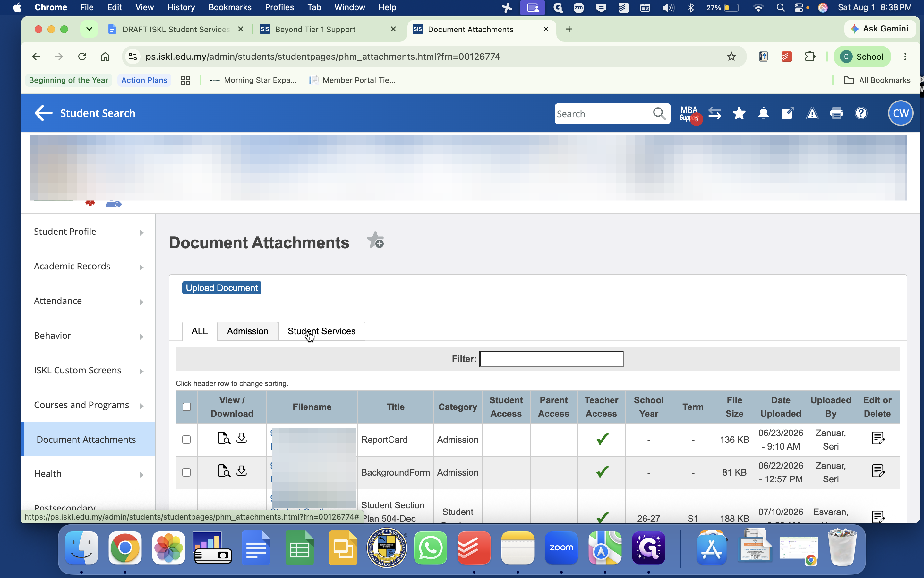Sort by the File Size column header
924x578 pixels.
[x=734, y=407]
